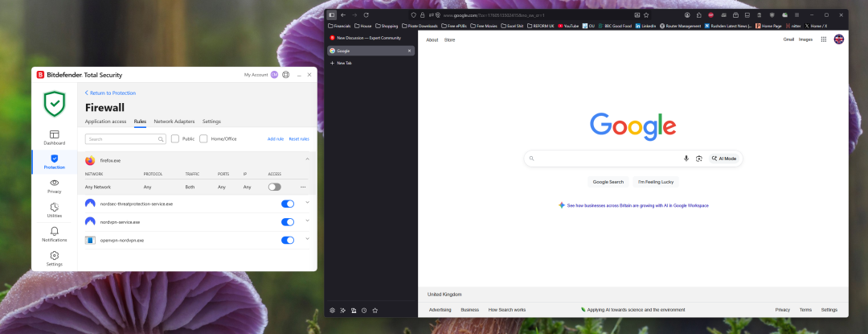Check the Public network filter checkbox
This screenshot has height=334, width=868.
175,139
